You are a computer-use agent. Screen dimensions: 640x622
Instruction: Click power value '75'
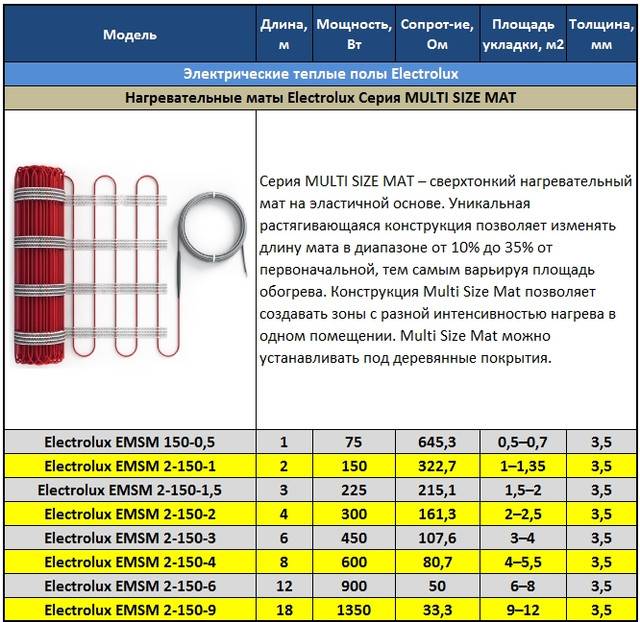353,442
